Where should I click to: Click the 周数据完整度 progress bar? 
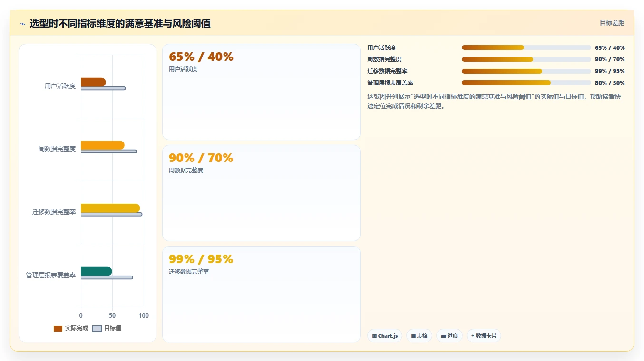(527, 59)
